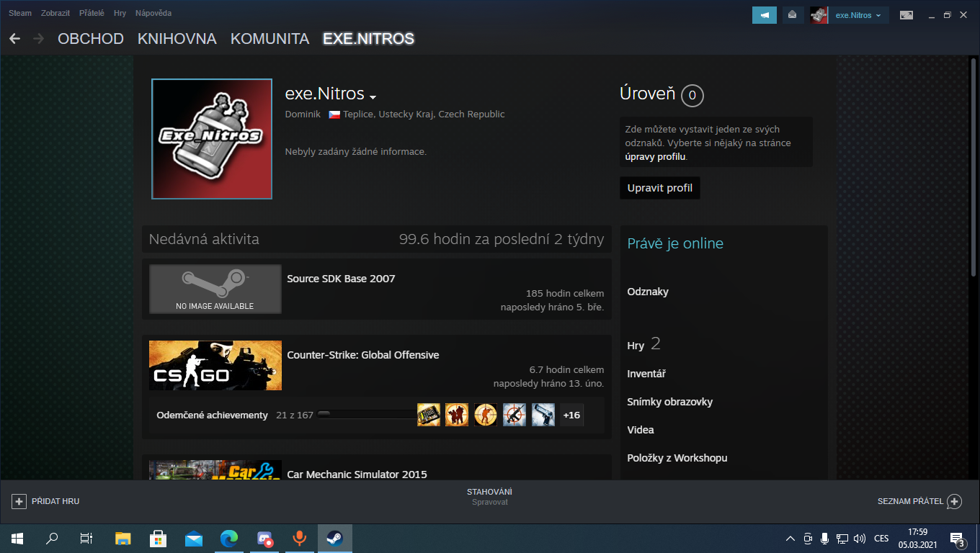Screen dimensions: 980x553
Task: Click the friends list plus icon
Action: pos(954,501)
